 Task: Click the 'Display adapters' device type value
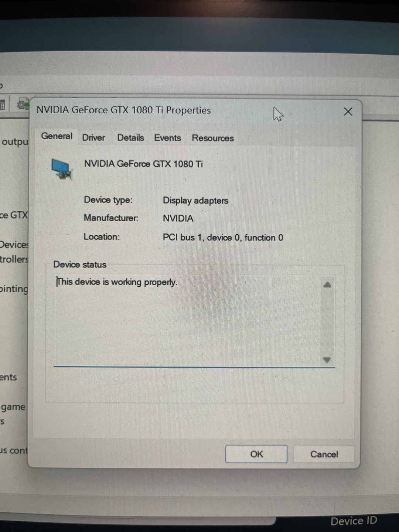point(195,201)
